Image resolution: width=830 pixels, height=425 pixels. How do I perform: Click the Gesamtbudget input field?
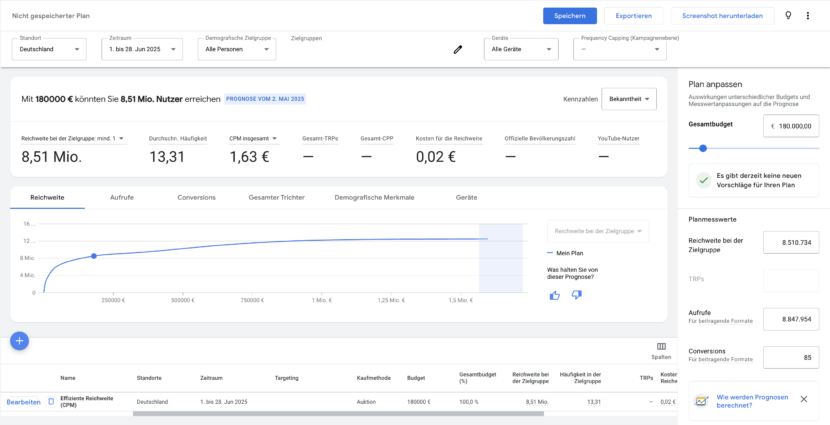(x=791, y=126)
